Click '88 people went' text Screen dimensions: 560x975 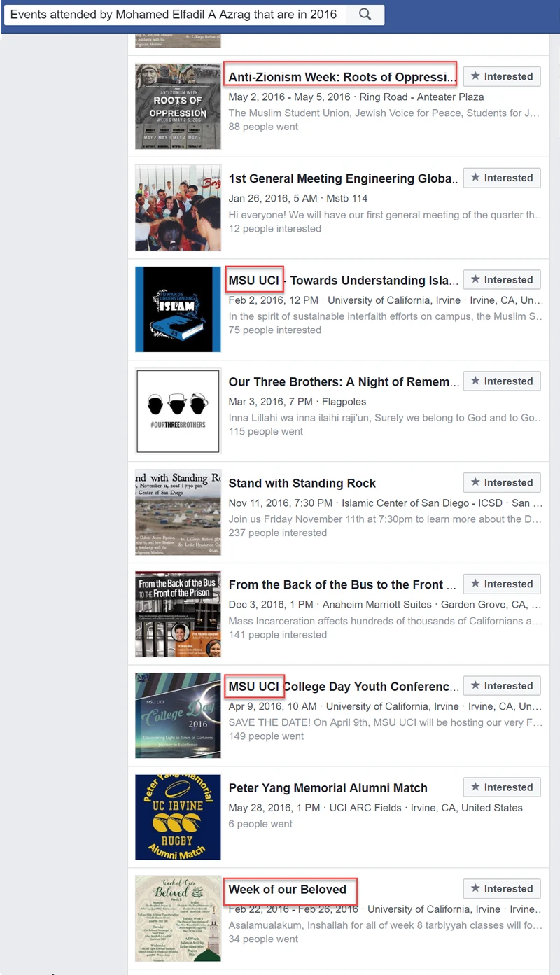(x=263, y=127)
